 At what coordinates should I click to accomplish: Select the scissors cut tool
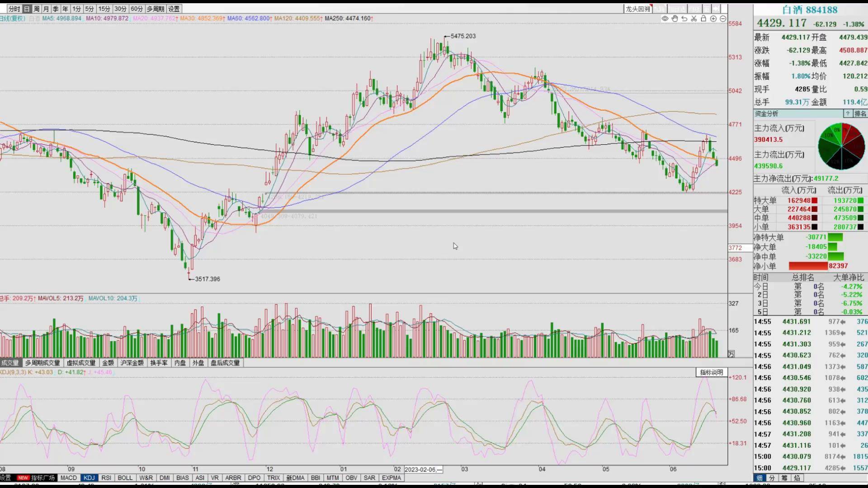(x=694, y=19)
